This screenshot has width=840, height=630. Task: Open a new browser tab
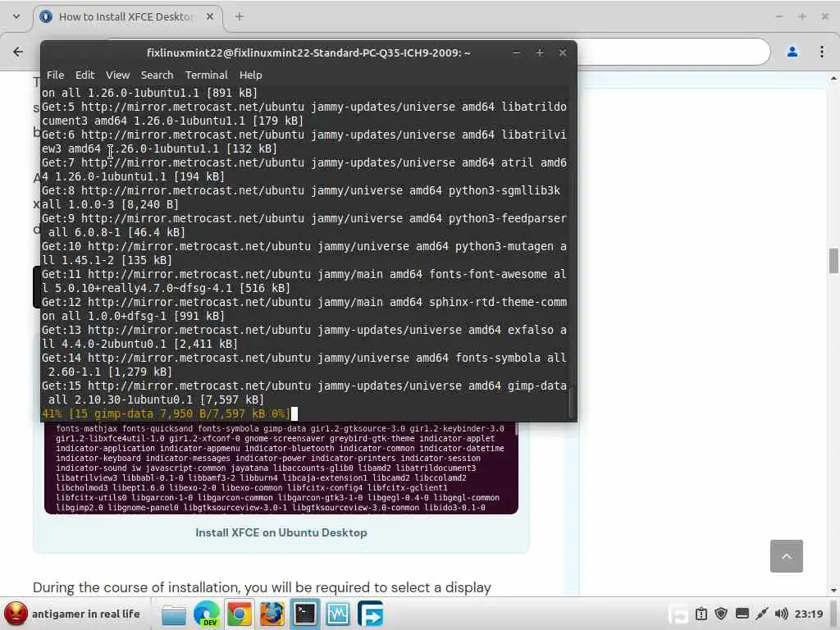239,16
